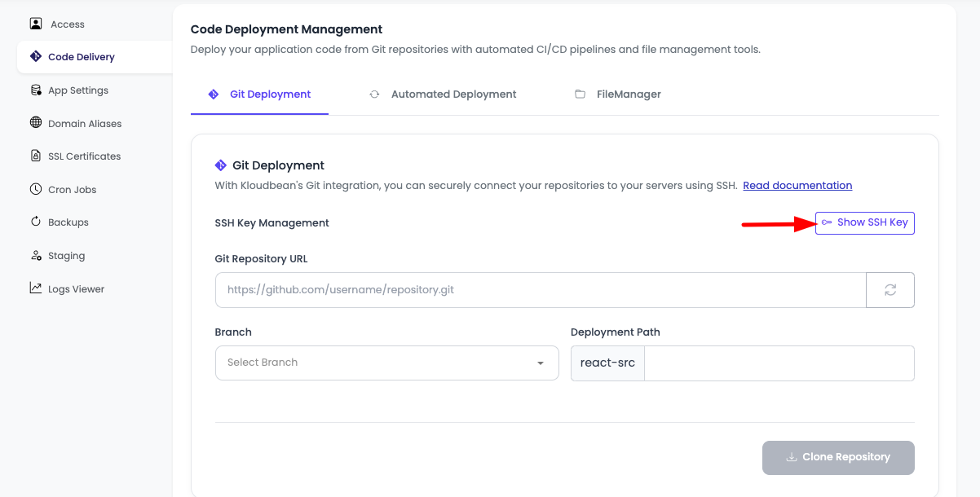Focus the Git Repository URL field
980x497 pixels.
[x=540, y=290]
